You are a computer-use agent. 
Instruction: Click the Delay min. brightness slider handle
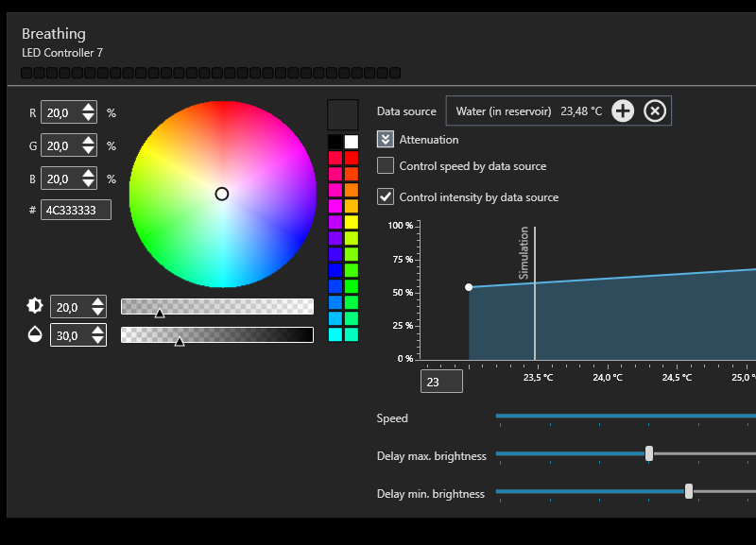coord(689,491)
